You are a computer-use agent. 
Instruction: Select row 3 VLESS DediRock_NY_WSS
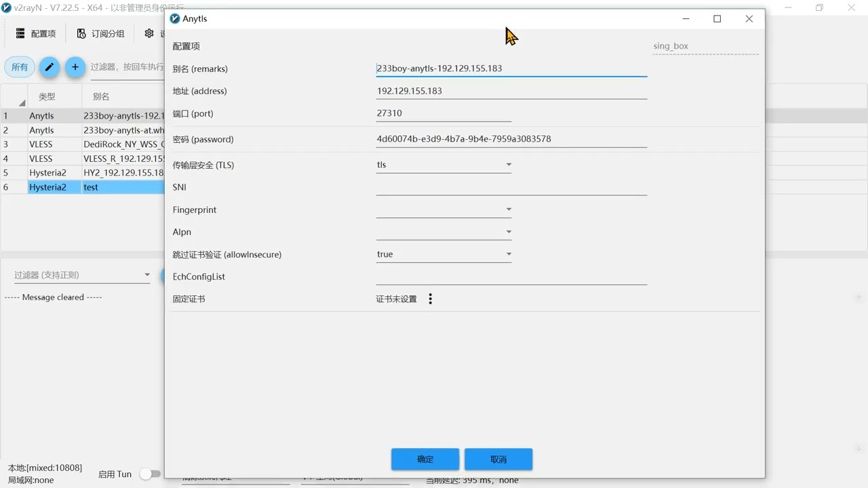coord(82,144)
